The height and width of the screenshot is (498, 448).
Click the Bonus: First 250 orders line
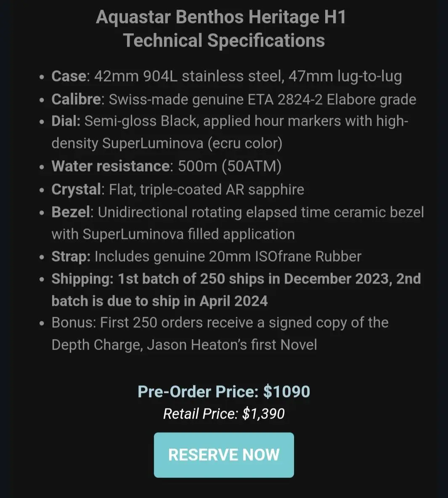(220, 323)
